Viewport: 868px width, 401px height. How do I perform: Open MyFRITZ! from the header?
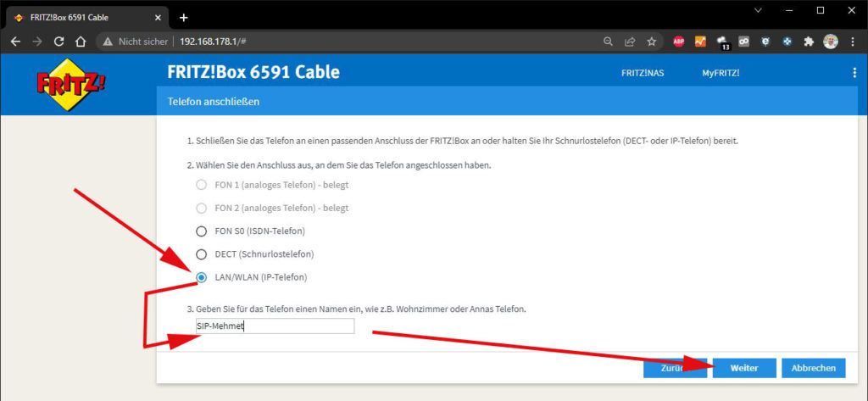[721, 73]
